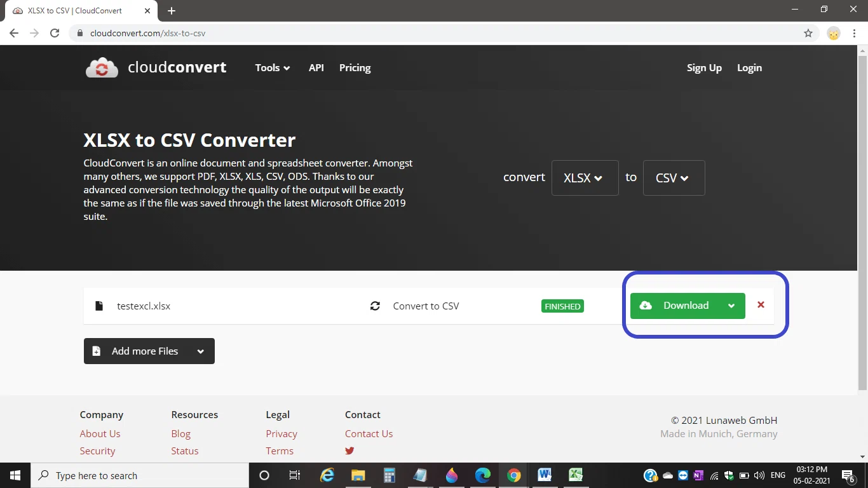Viewport: 868px width, 488px height.
Task: Click the file icon next to testexcl.xlsx
Action: 98,306
